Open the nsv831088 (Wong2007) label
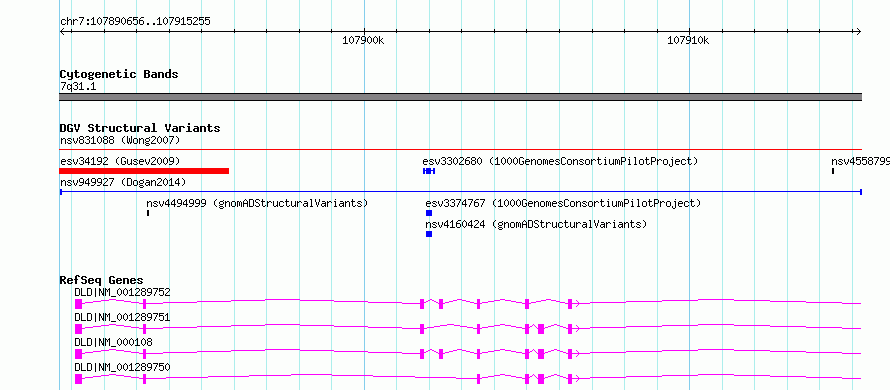This screenshot has height=390, width=890. point(120,140)
